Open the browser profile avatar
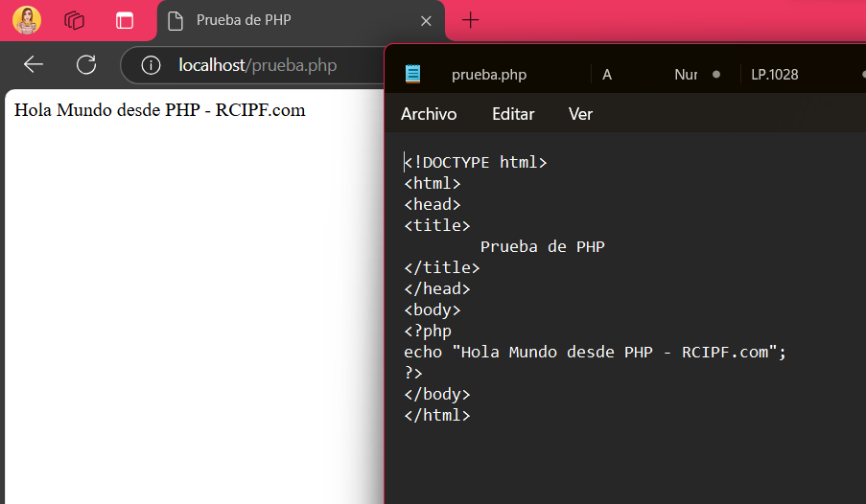 [x=27, y=20]
